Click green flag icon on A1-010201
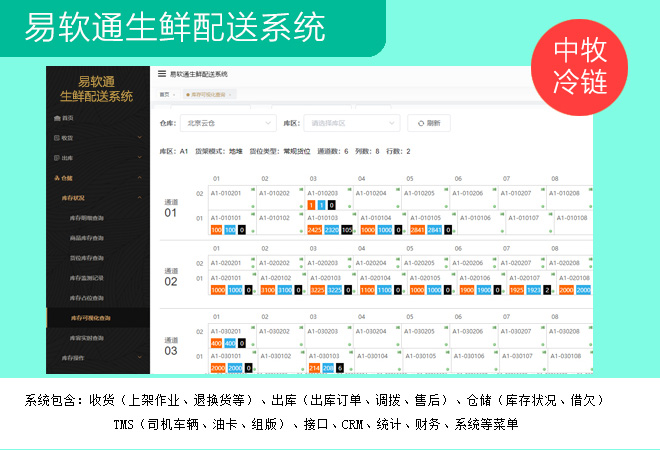660x450 pixels. pyautogui.click(x=253, y=190)
